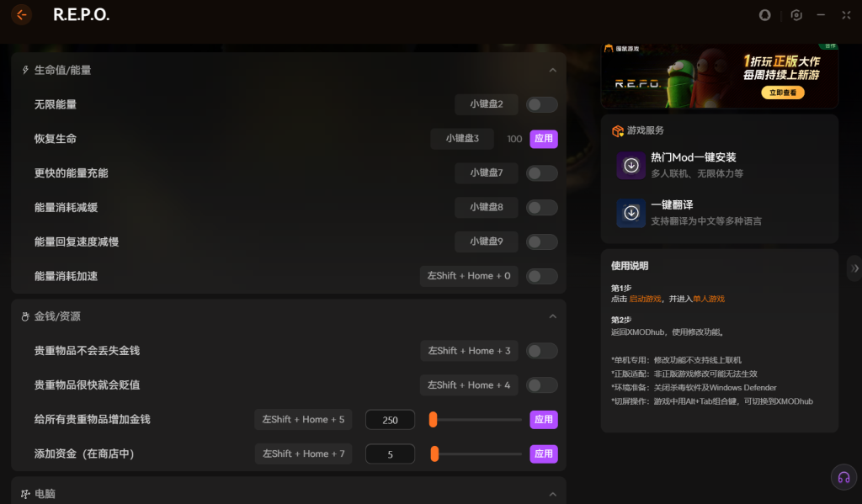Click the 热门Mod一键安装 download icon

[x=631, y=166]
